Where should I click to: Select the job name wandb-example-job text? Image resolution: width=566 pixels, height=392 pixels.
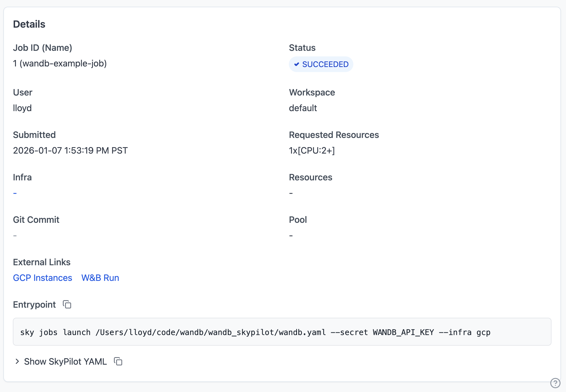(x=63, y=63)
